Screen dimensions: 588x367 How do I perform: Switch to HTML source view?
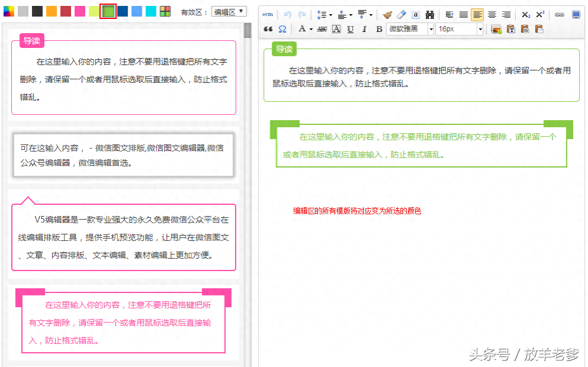pos(268,15)
